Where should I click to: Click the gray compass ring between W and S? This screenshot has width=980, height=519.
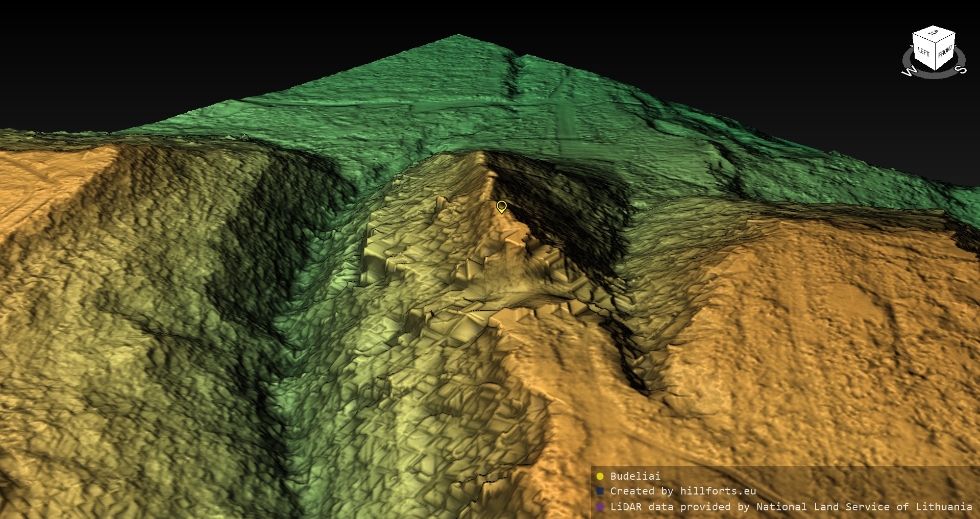934,76
